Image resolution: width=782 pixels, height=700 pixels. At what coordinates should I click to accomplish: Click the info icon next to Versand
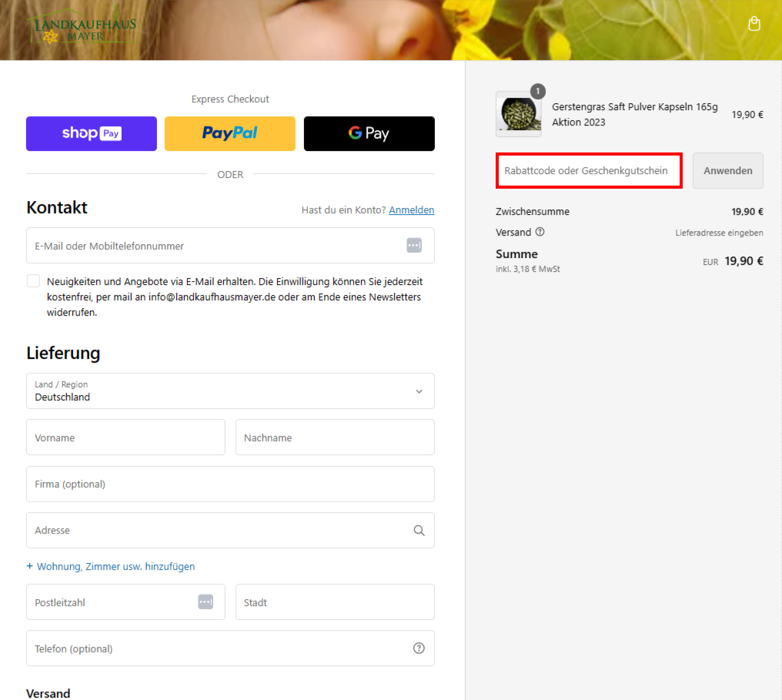(540, 232)
